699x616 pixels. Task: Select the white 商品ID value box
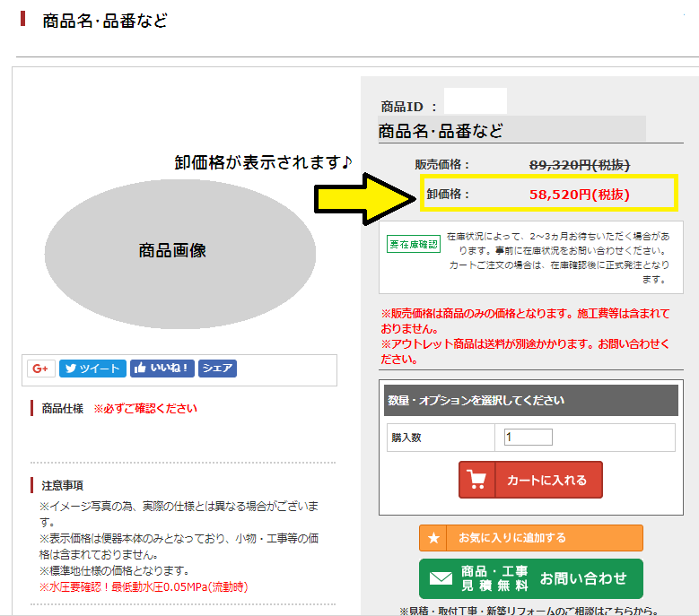point(475,101)
